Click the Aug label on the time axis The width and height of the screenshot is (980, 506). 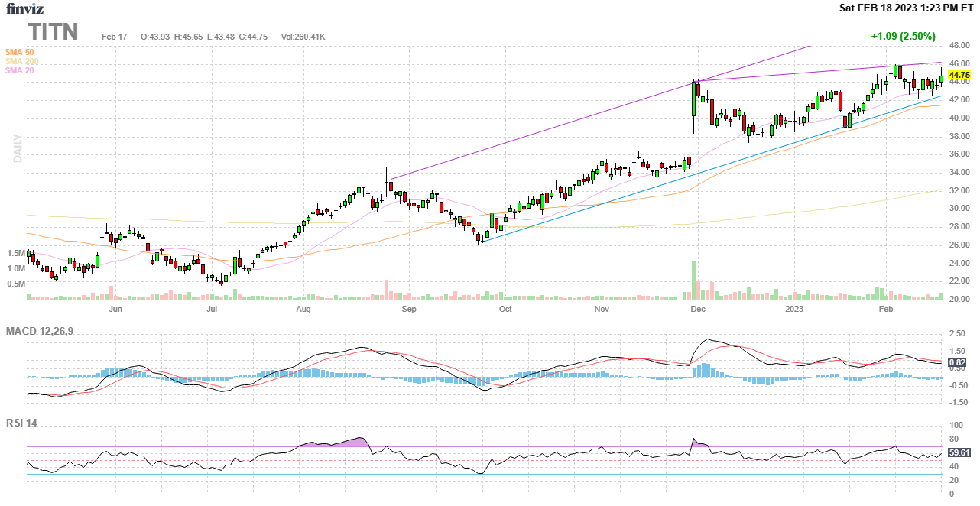303,310
